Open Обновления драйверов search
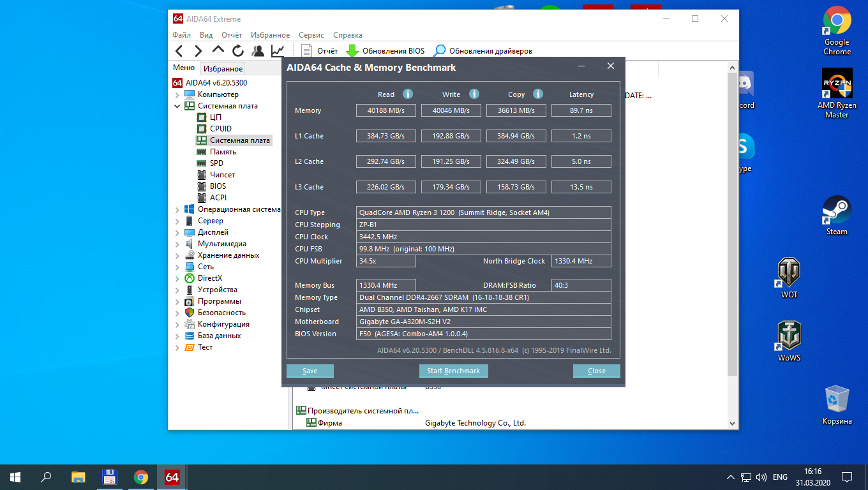The image size is (868, 490). [x=483, y=51]
